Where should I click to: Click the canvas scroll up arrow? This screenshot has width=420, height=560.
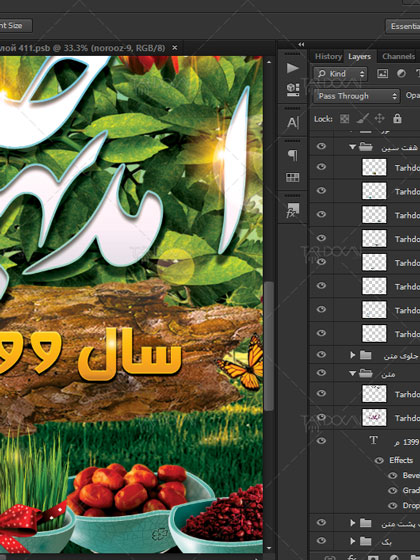(269, 62)
